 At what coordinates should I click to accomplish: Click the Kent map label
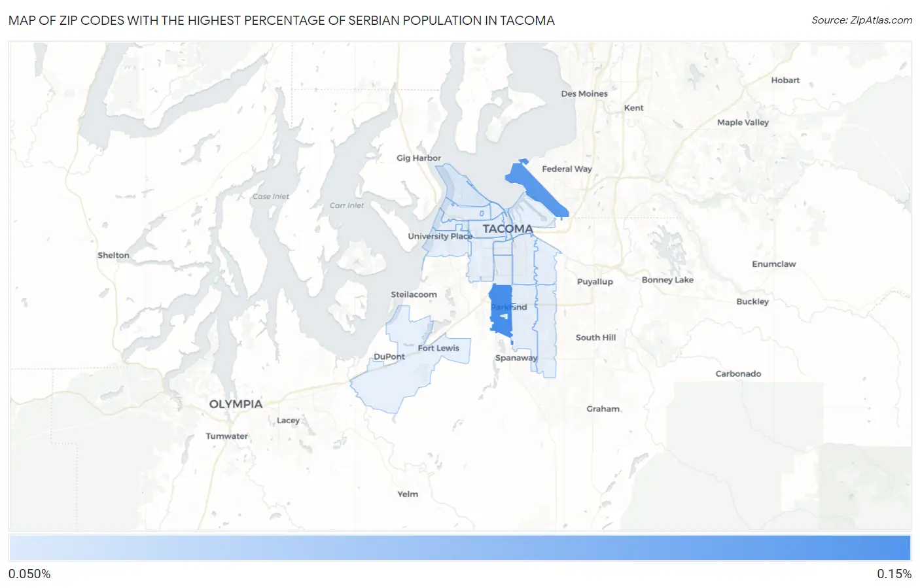tap(633, 108)
